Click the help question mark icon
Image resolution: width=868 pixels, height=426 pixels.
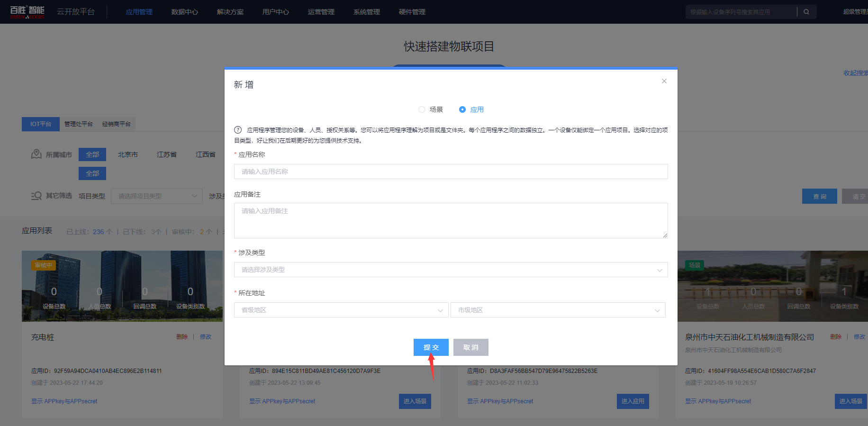pos(238,130)
